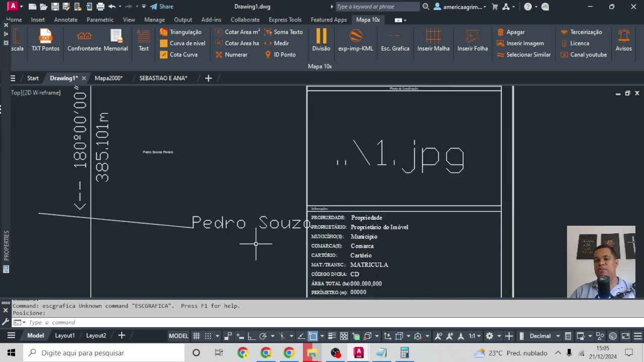Screen dimensions: 644x362
Task: Click the Save icon in quick access toolbar
Action: pos(55,7)
